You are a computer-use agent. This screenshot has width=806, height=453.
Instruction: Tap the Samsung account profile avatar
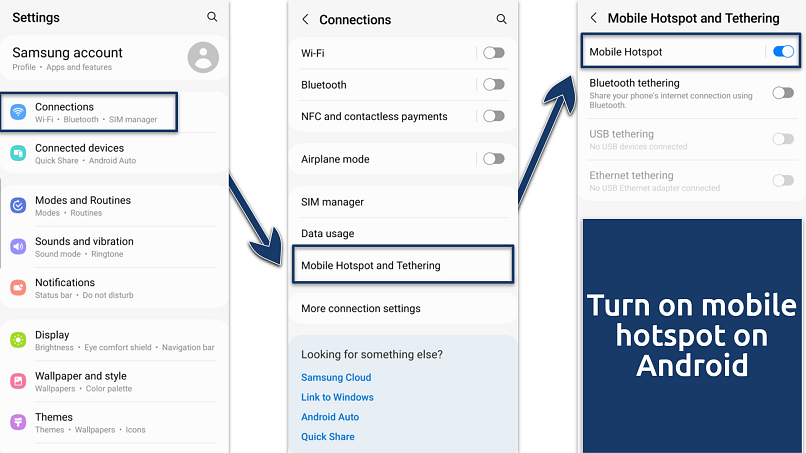(203, 57)
